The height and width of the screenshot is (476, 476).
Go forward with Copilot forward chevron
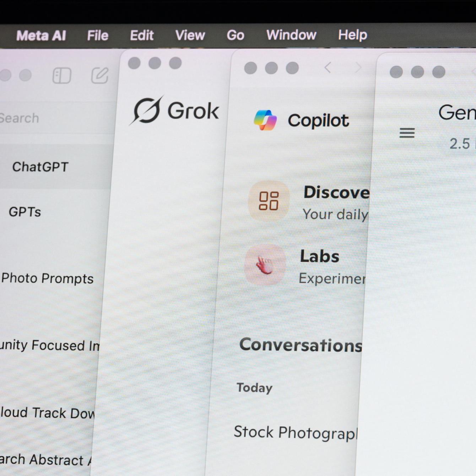point(358,67)
